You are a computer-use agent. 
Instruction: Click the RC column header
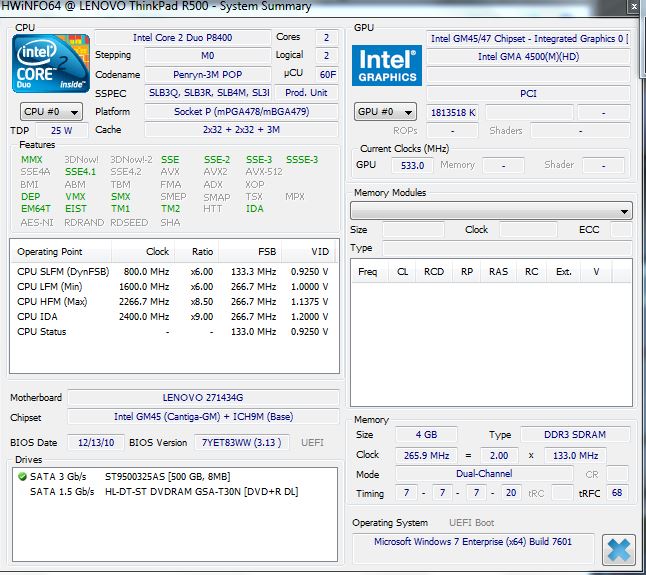pos(531,272)
